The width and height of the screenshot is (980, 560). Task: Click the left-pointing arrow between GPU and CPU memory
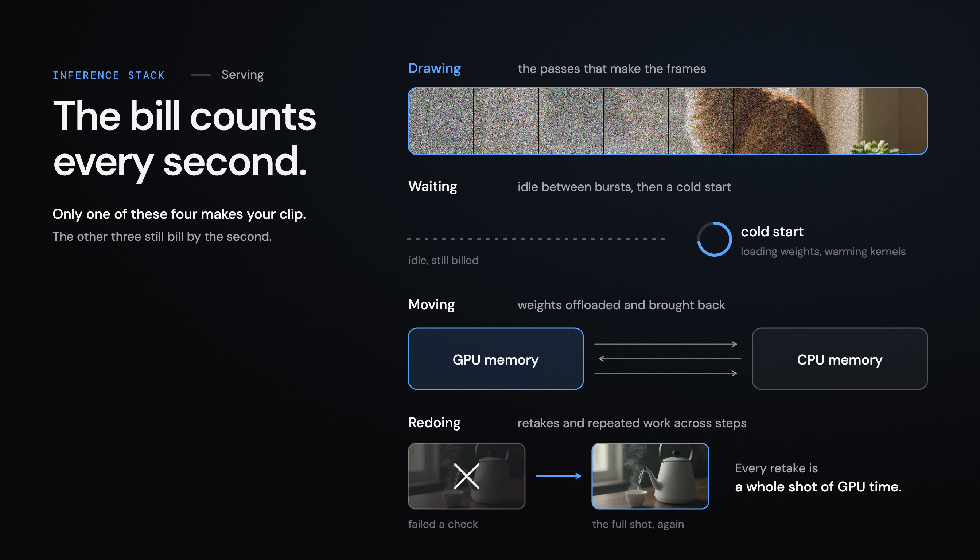tap(670, 358)
